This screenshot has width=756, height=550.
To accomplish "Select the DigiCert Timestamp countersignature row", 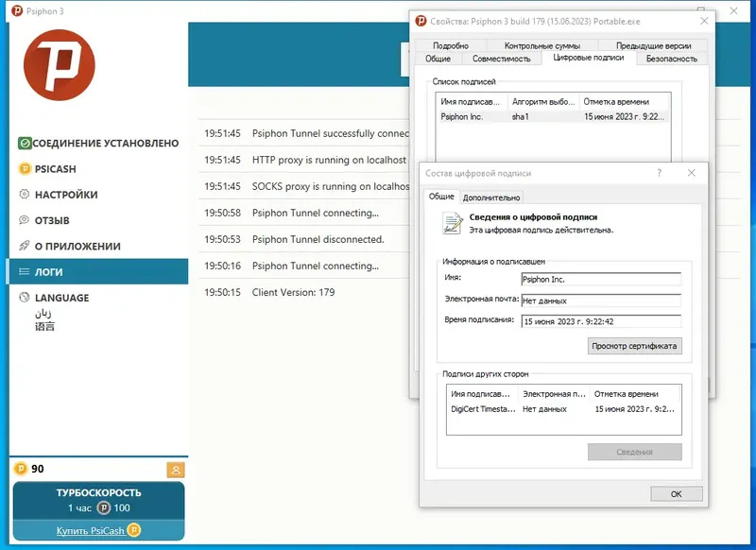I will [x=563, y=409].
